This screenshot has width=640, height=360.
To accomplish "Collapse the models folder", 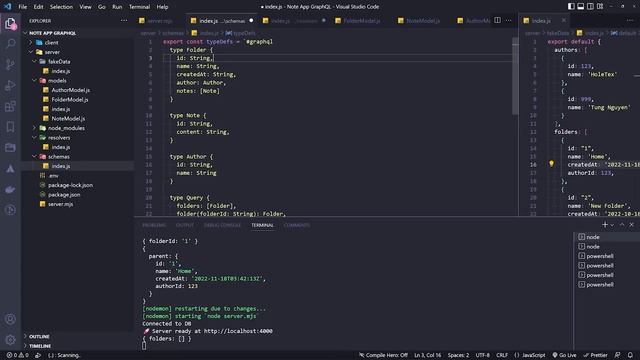I will click(57, 80).
